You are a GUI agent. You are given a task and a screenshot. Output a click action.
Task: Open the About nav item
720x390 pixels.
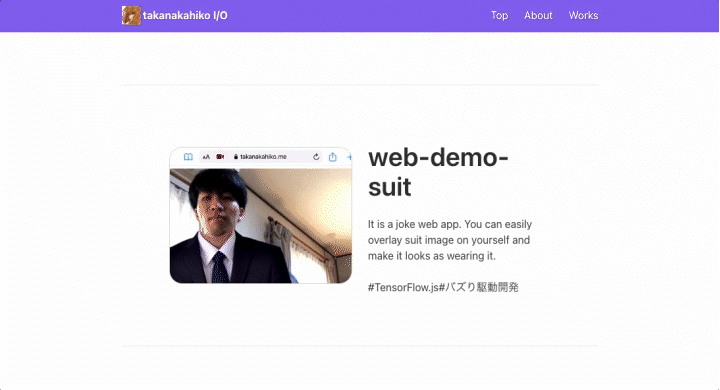pyautogui.click(x=538, y=16)
